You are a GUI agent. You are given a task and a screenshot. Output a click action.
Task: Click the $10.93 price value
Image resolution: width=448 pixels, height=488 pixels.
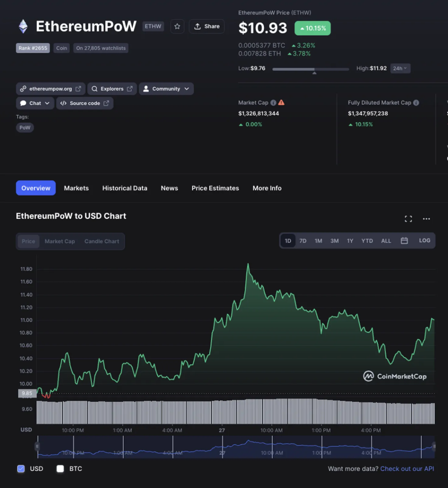263,28
